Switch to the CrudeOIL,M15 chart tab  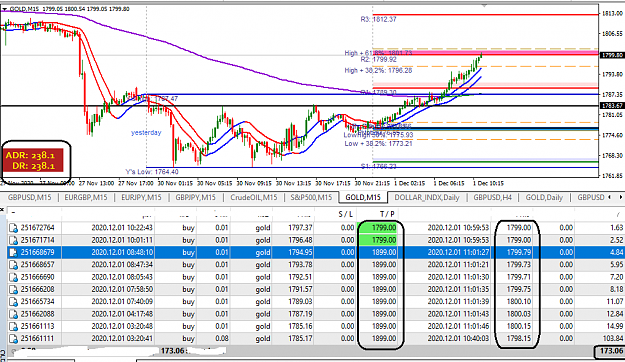[x=254, y=197]
